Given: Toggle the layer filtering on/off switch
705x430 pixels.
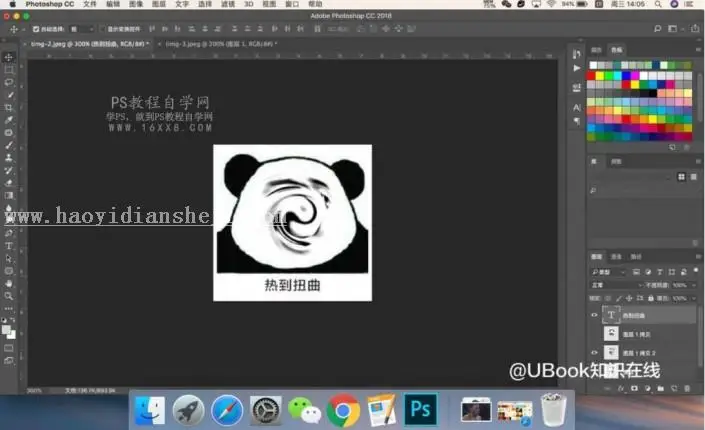Looking at the screenshot, I should click(x=696, y=270).
